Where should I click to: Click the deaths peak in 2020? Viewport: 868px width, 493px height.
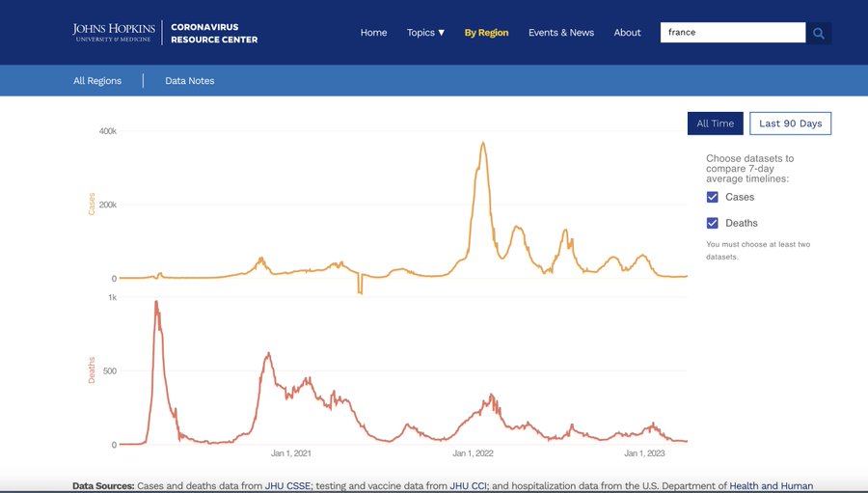pyautogui.click(x=156, y=303)
